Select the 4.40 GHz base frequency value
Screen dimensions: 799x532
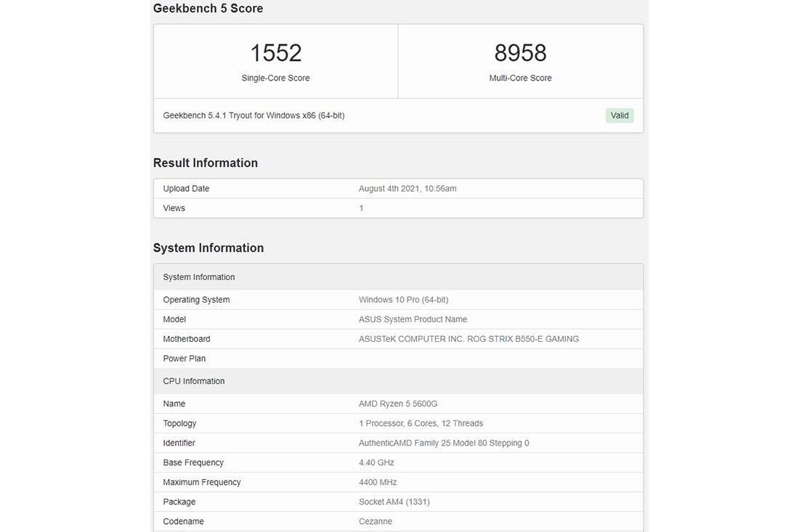point(376,462)
